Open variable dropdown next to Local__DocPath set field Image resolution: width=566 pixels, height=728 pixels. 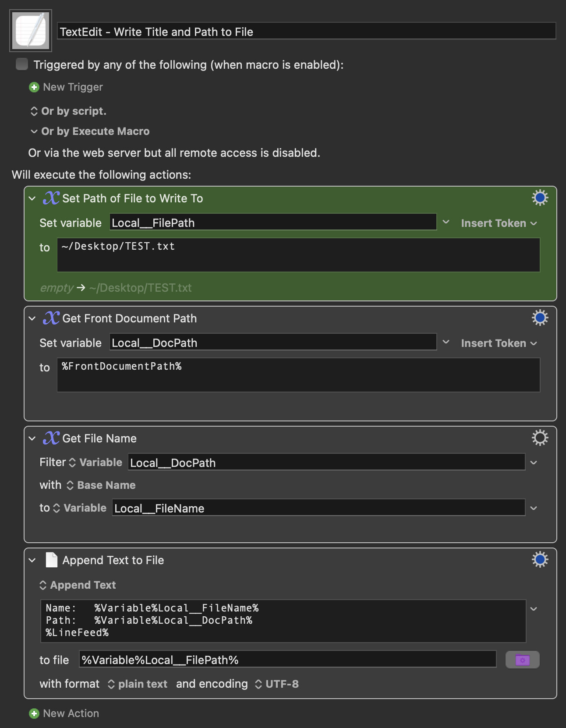(x=446, y=342)
